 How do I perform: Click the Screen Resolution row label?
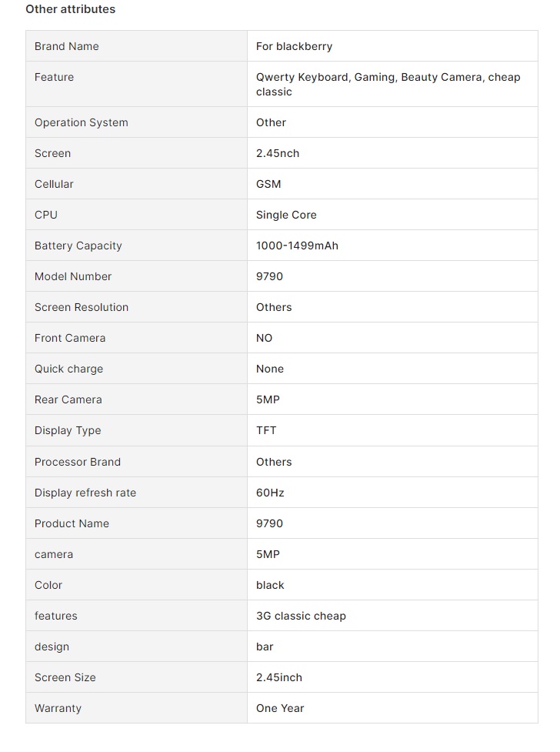point(82,307)
